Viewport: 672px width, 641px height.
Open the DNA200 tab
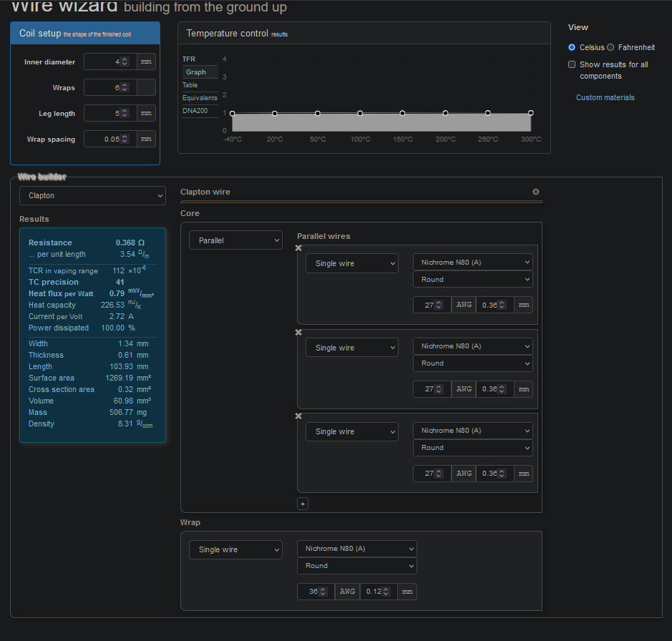194,111
